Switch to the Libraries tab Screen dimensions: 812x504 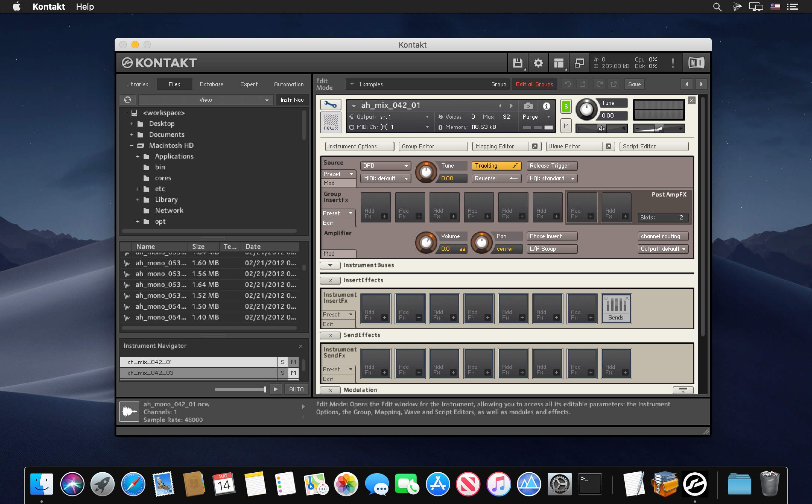137,84
